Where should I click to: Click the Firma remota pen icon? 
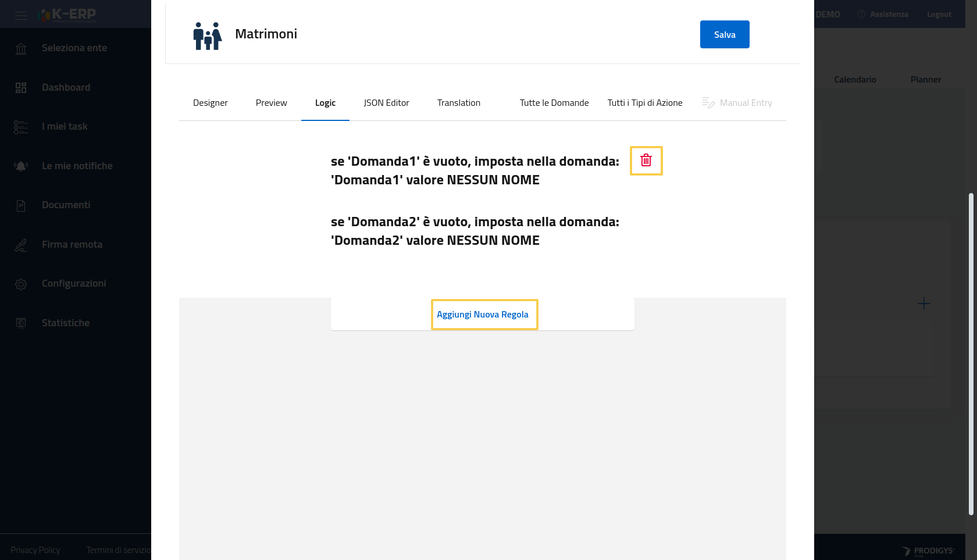pyautogui.click(x=21, y=245)
